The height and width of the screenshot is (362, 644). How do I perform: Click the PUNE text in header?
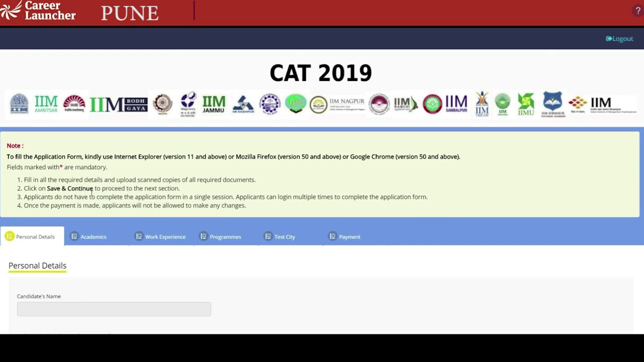[x=130, y=13]
